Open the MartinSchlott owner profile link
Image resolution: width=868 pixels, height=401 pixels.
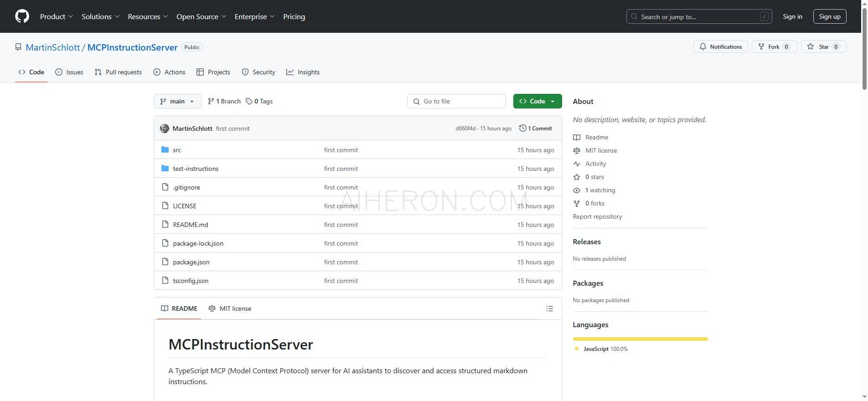53,47
